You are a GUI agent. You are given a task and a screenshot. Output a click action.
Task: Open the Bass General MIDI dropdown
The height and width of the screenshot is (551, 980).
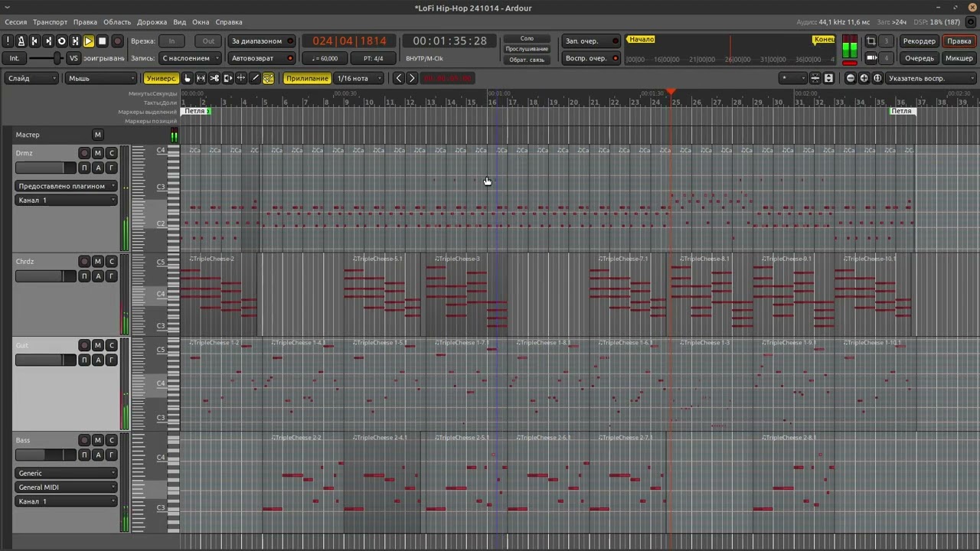[x=67, y=487]
